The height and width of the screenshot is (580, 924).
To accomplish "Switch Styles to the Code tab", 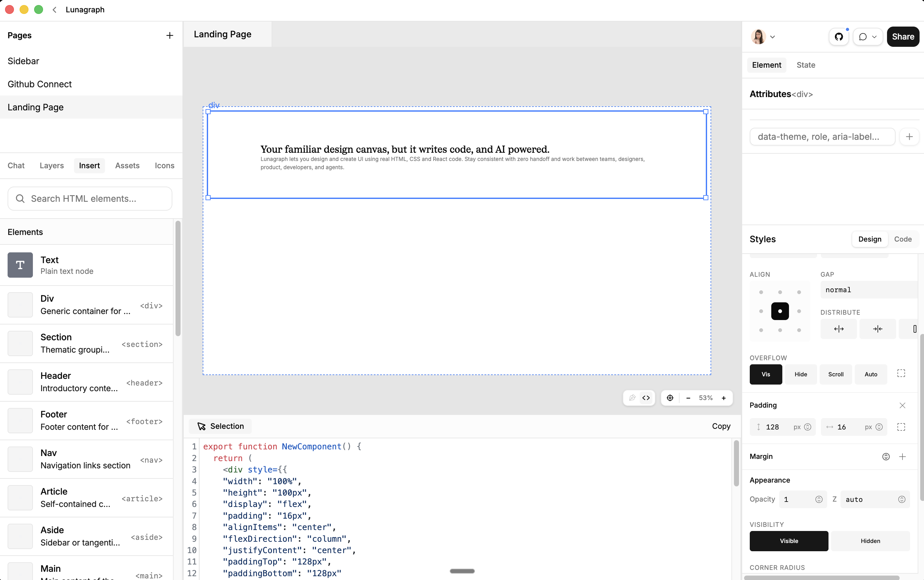I will tap(902, 239).
